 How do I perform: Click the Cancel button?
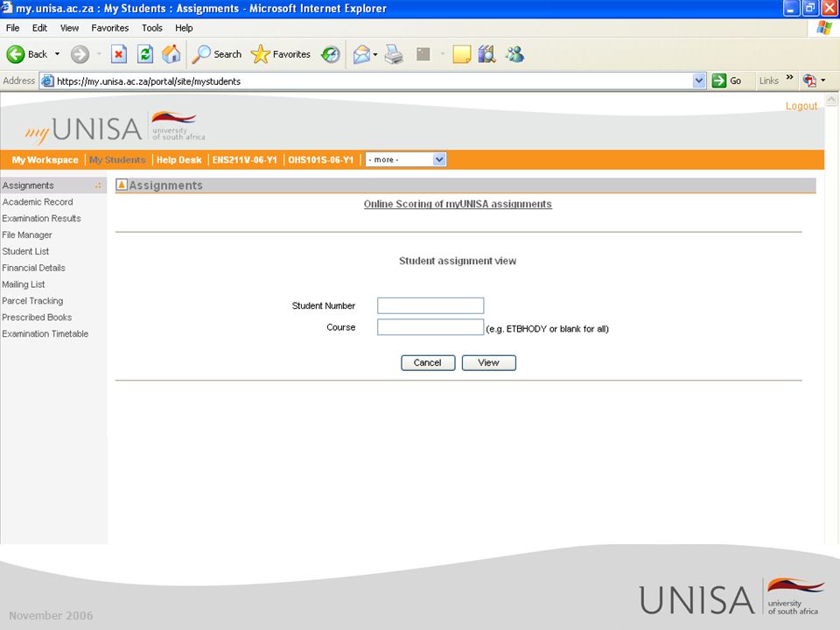tap(428, 362)
